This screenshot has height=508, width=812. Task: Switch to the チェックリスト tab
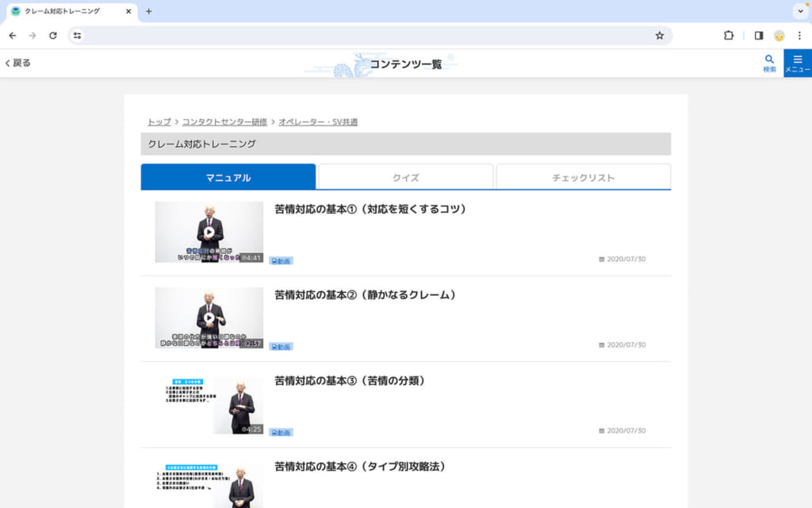click(583, 177)
